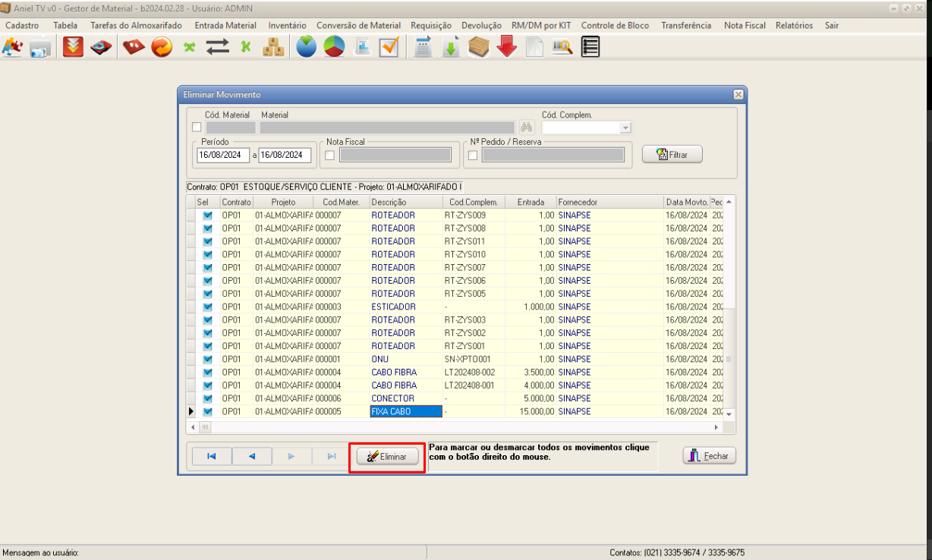Click the orange checkmark box toolbar icon

click(x=389, y=47)
